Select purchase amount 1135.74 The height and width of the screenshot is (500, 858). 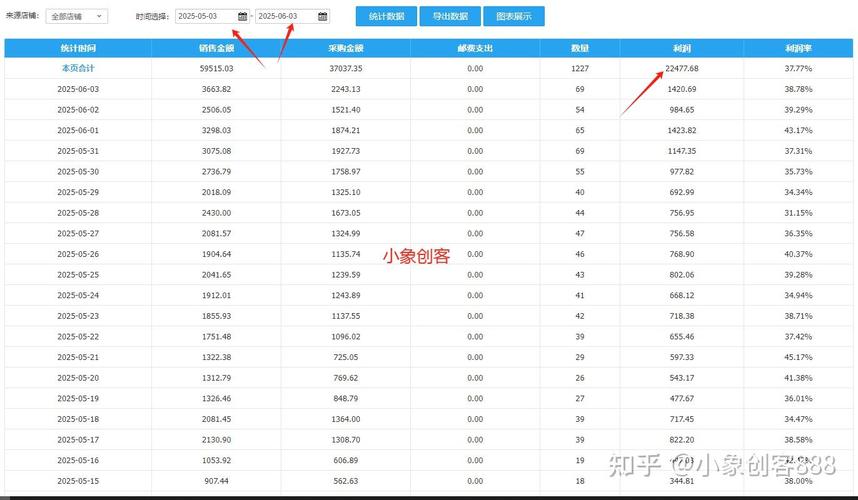pyautogui.click(x=346, y=254)
